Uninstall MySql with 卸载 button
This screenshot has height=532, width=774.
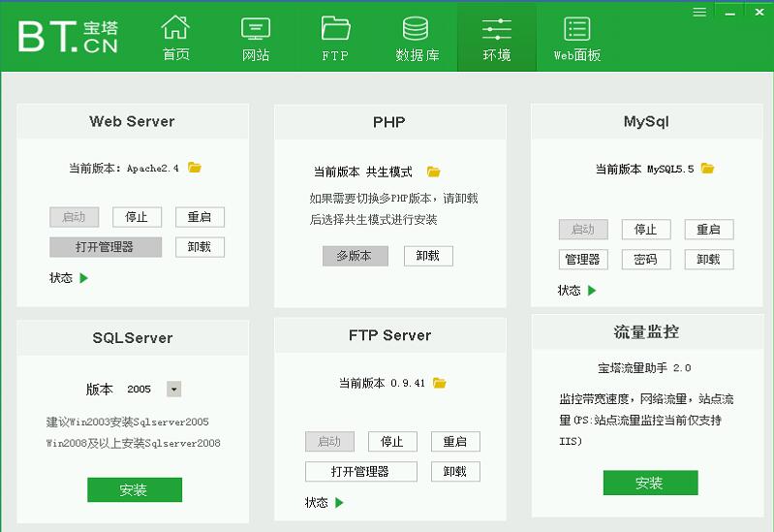pos(709,260)
